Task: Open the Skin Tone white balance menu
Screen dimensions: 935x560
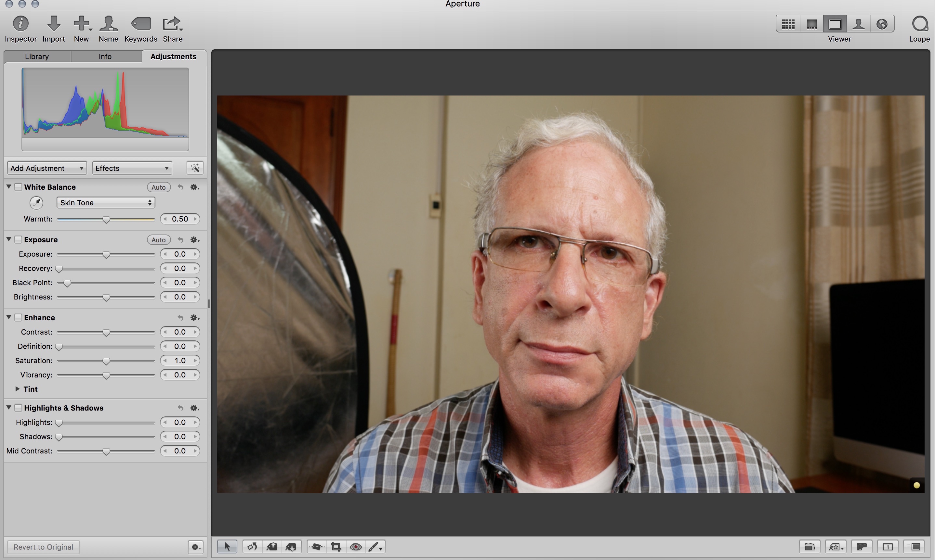Action: point(106,203)
